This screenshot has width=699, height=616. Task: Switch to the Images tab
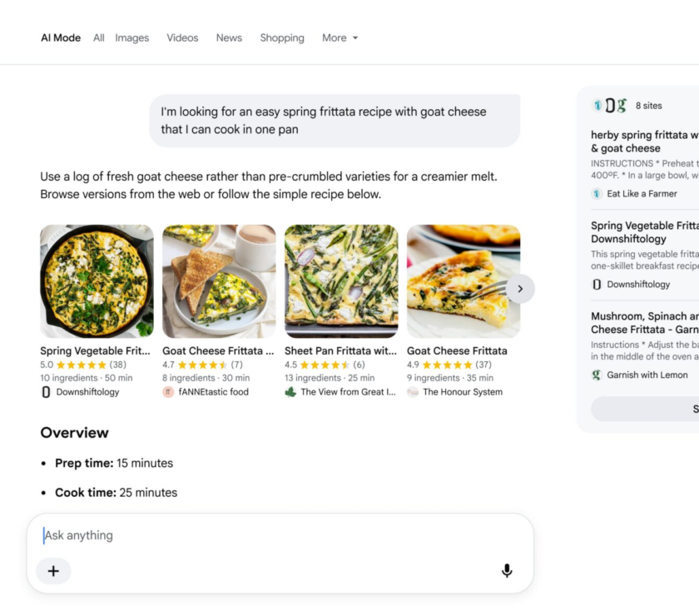(132, 38)
